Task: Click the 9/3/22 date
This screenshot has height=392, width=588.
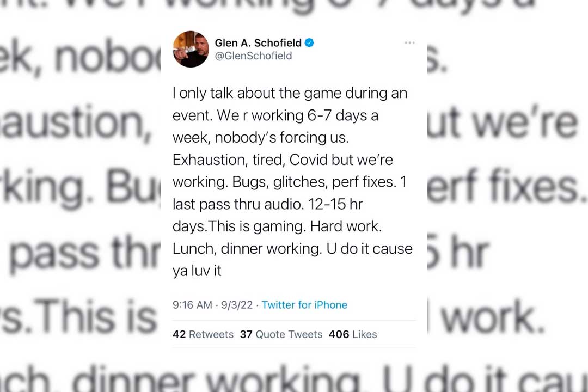Action: [237, 305]
